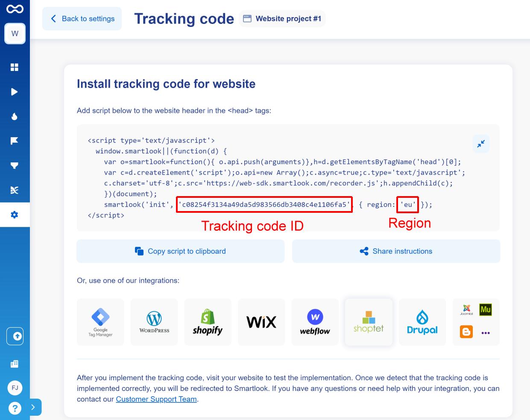Choose the Shoptet integration
The image size is (530, 420).
click(x=369, y=322)
